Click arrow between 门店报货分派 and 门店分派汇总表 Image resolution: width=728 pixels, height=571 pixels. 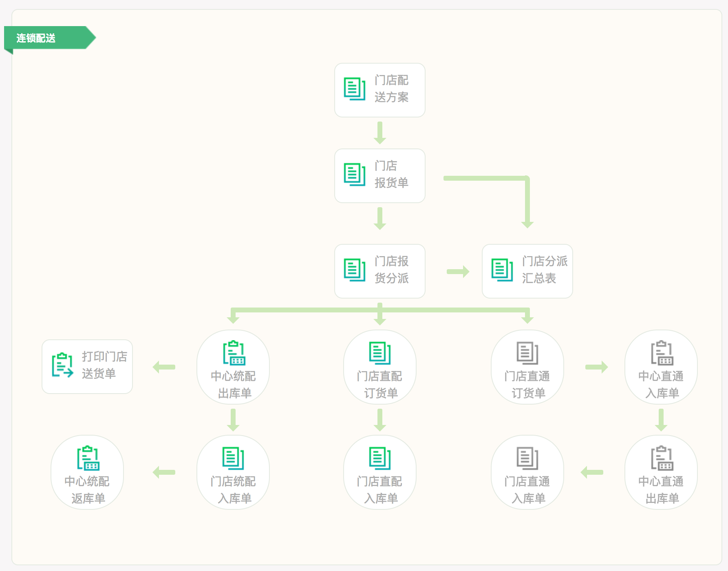tap(458, 272)
